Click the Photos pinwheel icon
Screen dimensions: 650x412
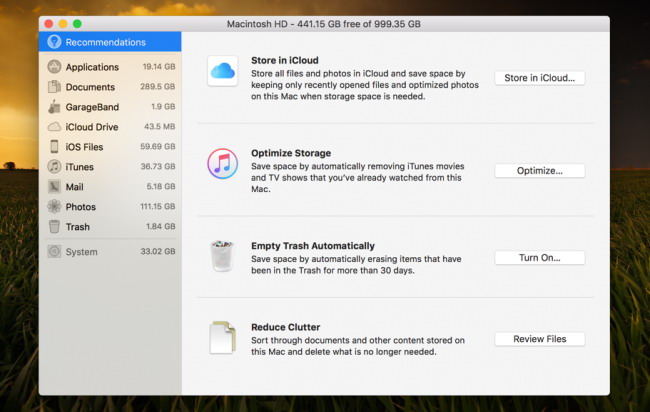pyautogui.click(x=54, y=207)
